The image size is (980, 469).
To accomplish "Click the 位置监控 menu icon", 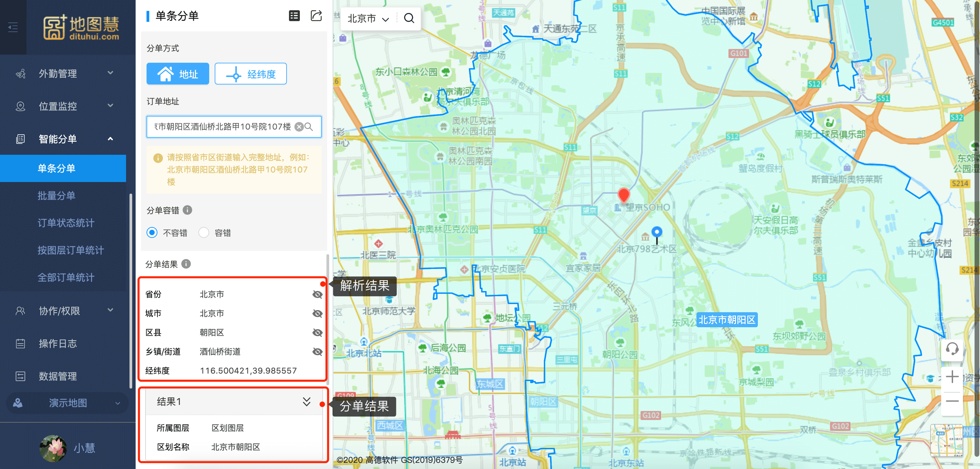I will click(20, 106).
